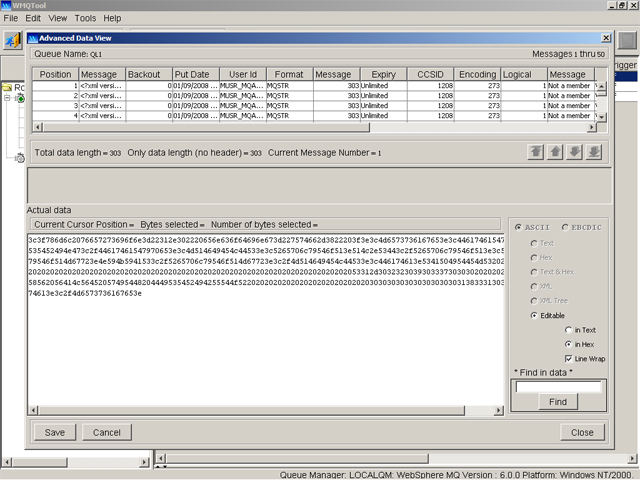Open the Edit menu

coord(33,18)
